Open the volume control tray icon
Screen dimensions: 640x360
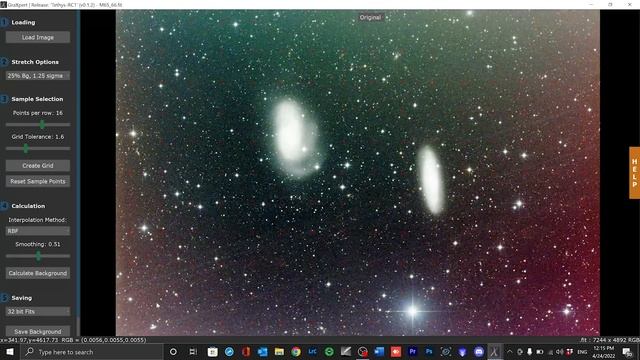[x=560, y=352]
